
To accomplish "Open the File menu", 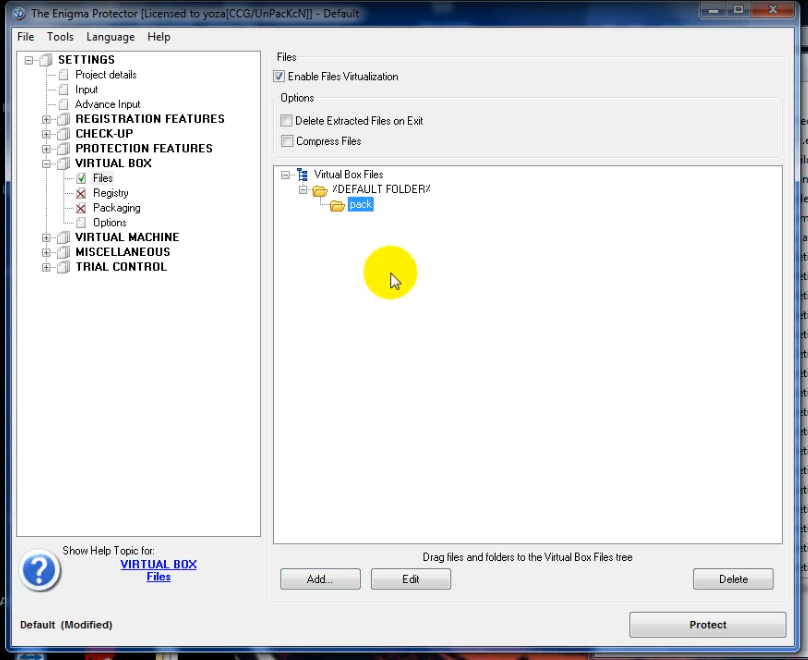I will [x=25, y=37].
